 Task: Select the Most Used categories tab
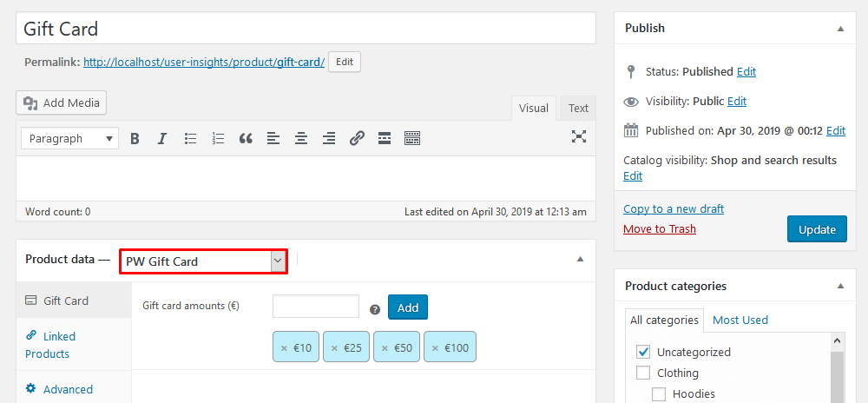tap(740, 320)
